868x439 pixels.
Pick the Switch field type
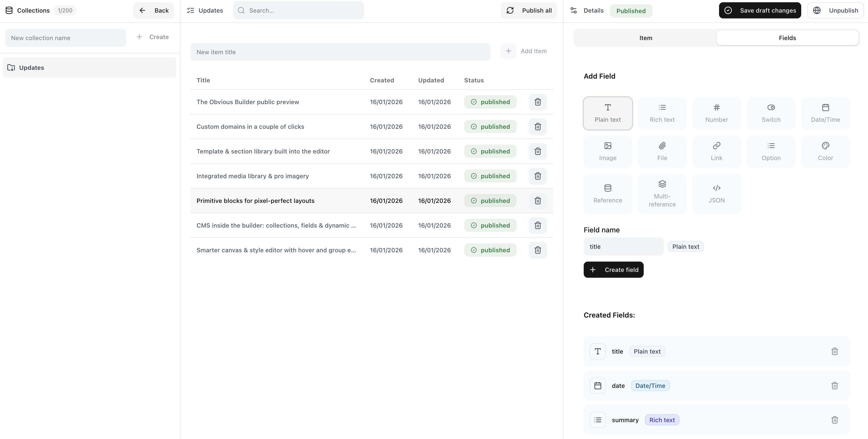[x=771, y=113]
